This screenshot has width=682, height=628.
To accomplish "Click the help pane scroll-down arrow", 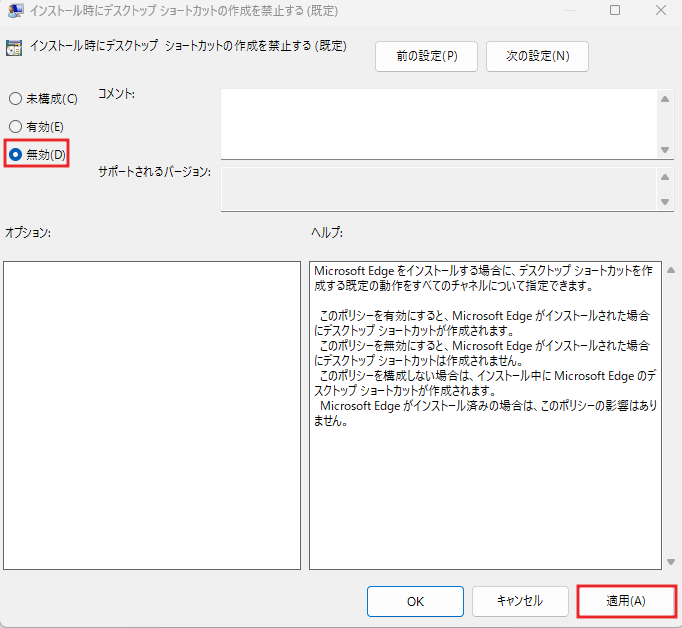I will pos(671,562).
